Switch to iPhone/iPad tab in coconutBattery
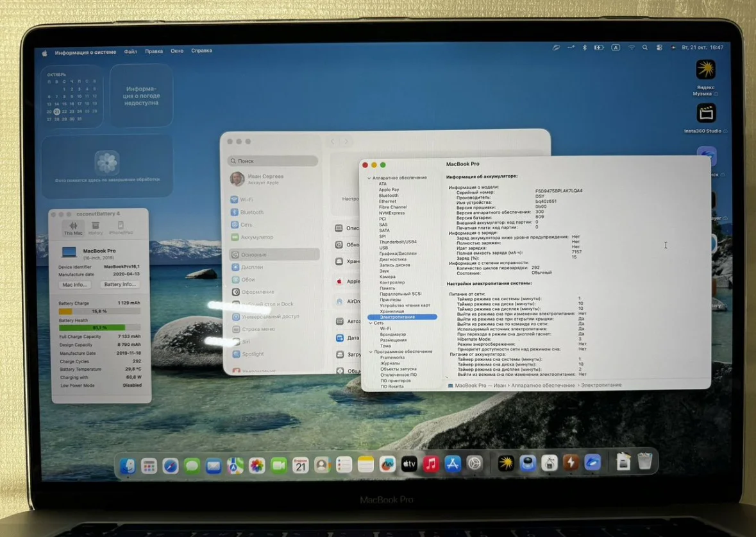 (x=121, y=228)
